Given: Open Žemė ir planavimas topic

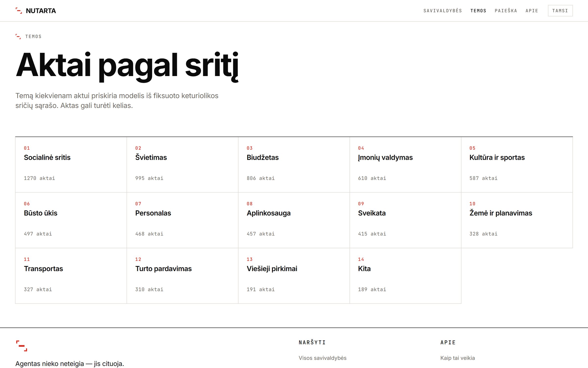Looking at the screenshot, I should pyautogui.click(x=517, y=220).
